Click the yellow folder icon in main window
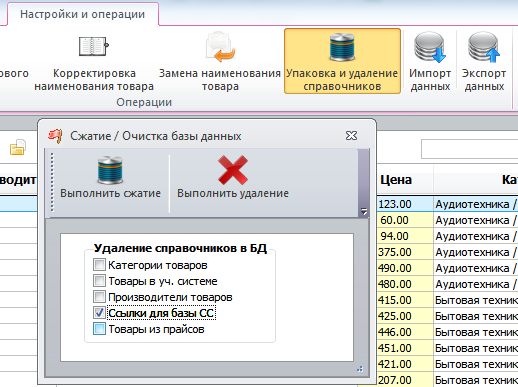 coord(18,147)
